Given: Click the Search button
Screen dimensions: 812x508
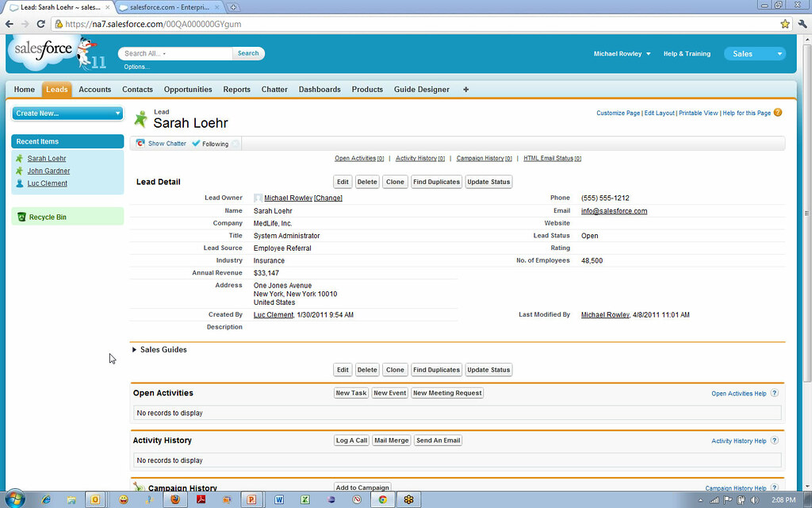Looking at the screenshot, I should coord(248,53).
